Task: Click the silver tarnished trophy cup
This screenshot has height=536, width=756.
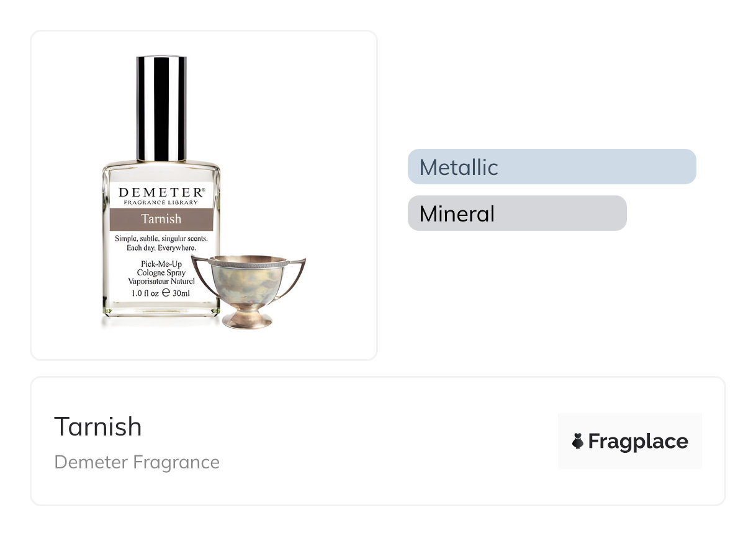Action: point(248,282)
